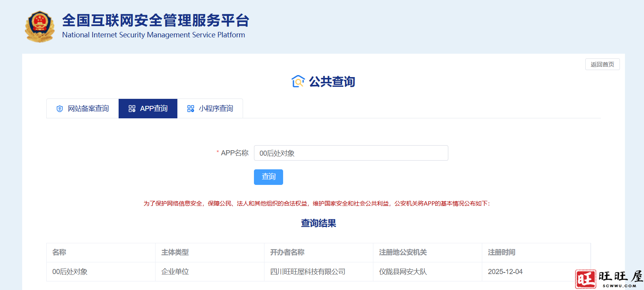The image size is (644, 290).
Task: Click the shield icon on website filing tab
Action: click(x=59, y=109)
